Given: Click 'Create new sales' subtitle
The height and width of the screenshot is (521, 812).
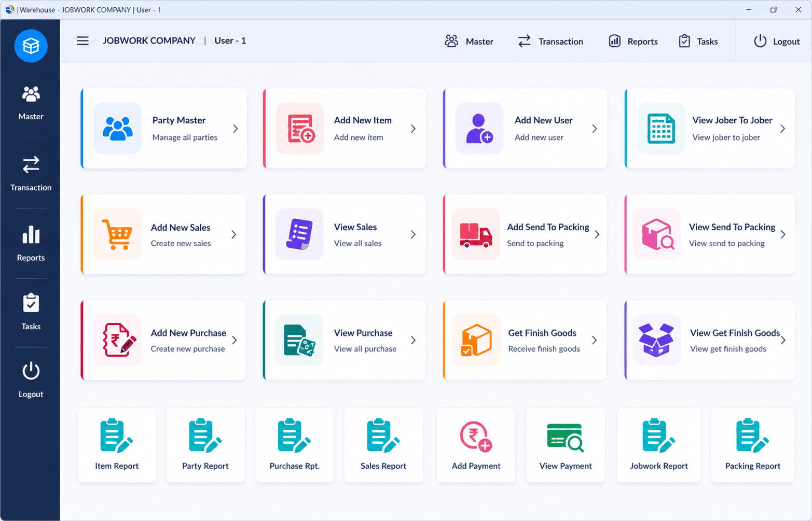Looking at the screenshot, I should tap(181, 243).
